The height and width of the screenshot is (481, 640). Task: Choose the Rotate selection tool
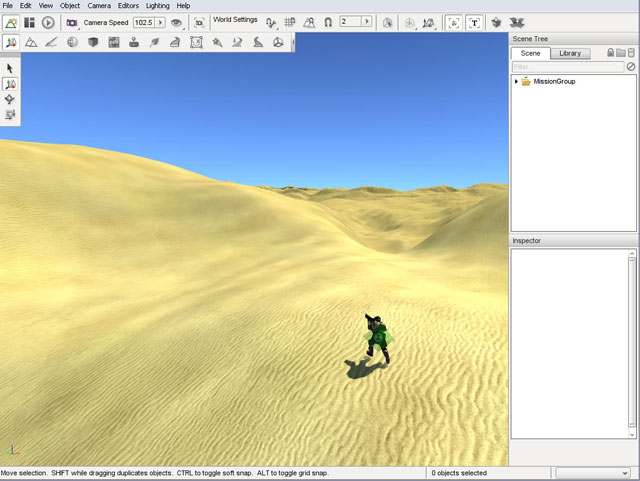(10, 99)
